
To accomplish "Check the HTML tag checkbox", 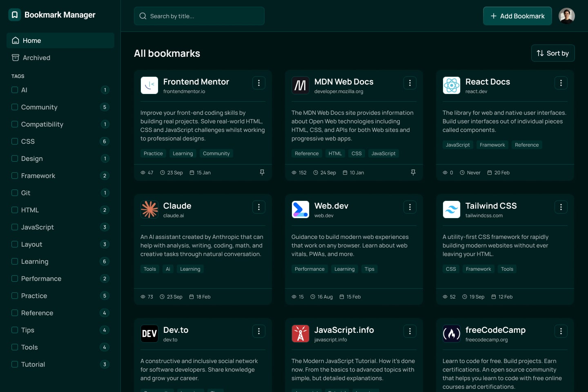I will pyautogui.click(x=15, y=210).
